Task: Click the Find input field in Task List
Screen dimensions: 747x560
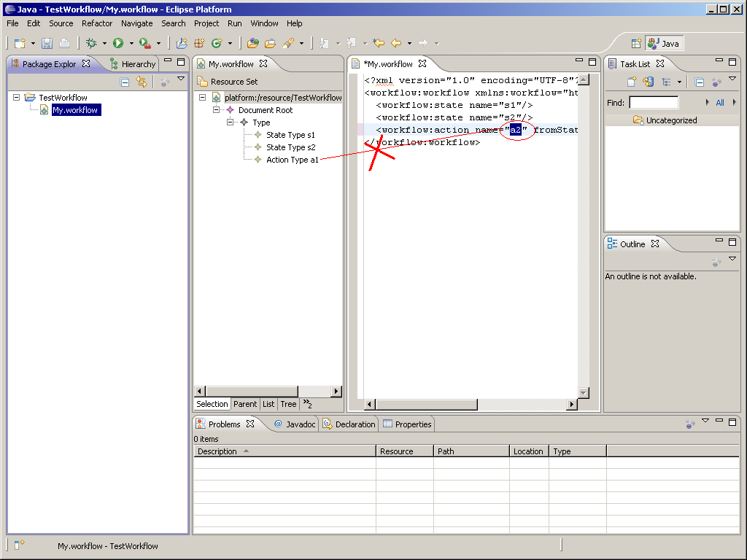Action: click(654, 103)
